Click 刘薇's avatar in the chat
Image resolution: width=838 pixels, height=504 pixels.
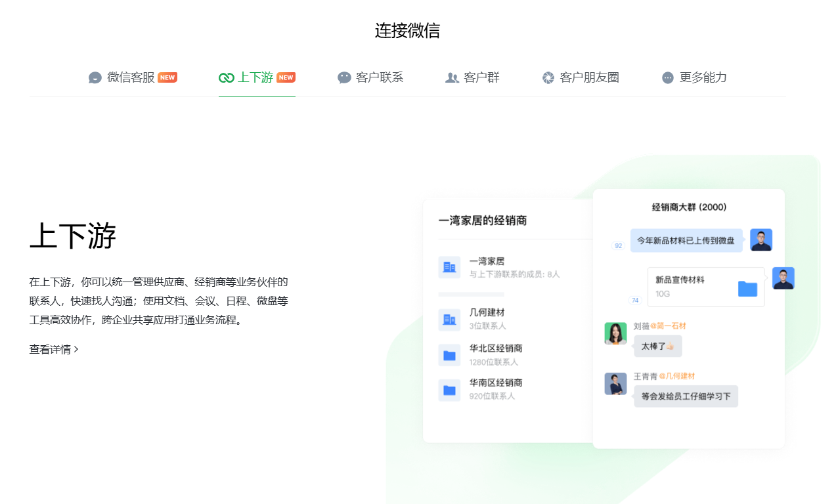point(615,333)
